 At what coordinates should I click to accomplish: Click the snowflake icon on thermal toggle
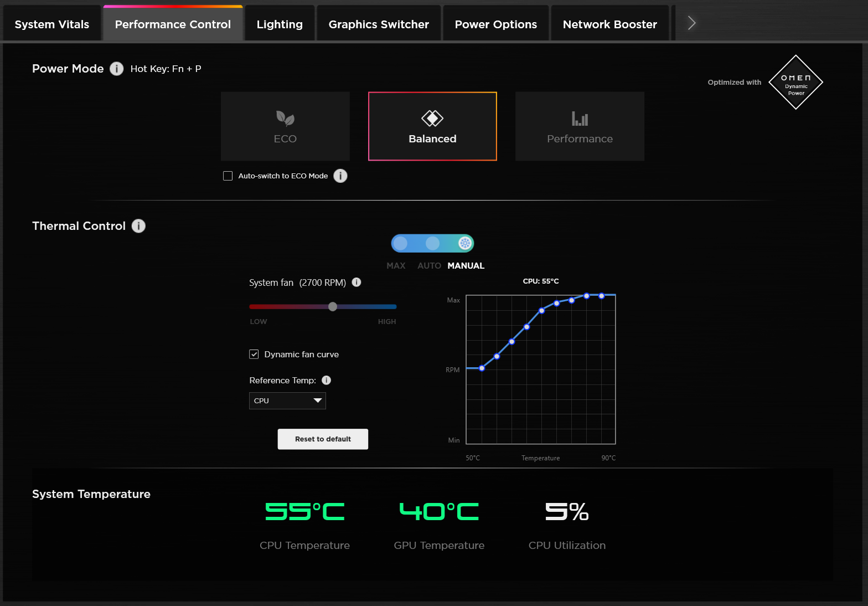coord(465,243)
